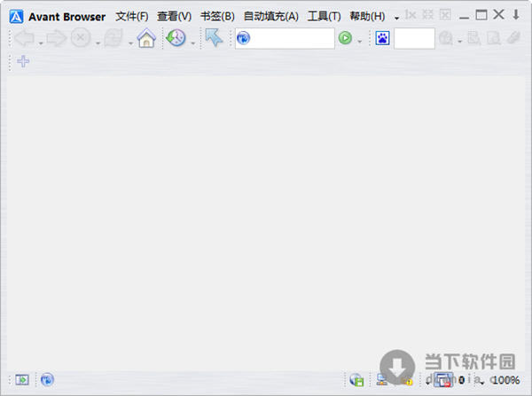Open the dropdown arrow beside History icon
This screenshot has height=396, width=532.
click(x=192, y=41)
